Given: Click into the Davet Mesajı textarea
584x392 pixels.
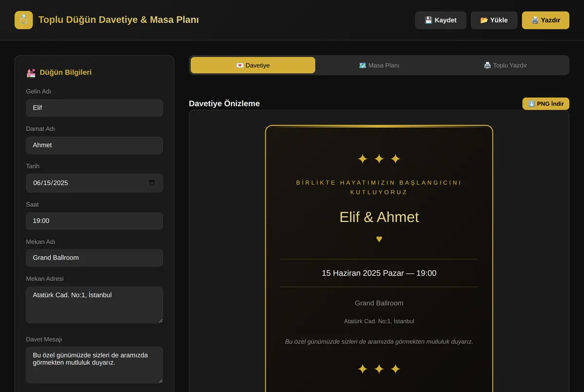Looking at the screenshot, I should click(94, 365).
